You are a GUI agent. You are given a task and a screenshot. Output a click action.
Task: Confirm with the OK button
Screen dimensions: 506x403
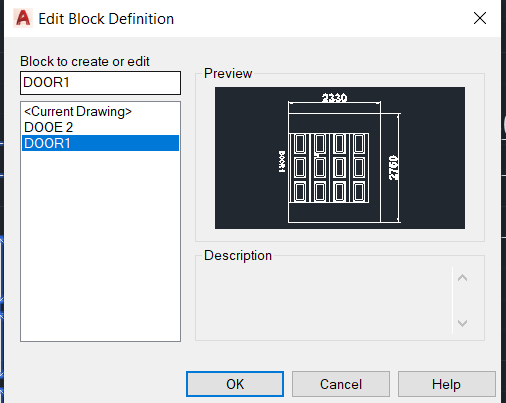point(235,384)
